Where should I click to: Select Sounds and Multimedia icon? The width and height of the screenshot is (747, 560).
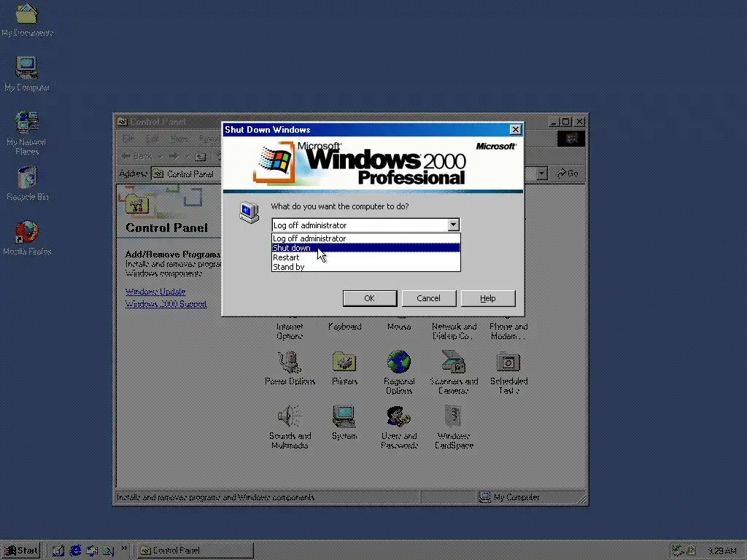[290, 427]
